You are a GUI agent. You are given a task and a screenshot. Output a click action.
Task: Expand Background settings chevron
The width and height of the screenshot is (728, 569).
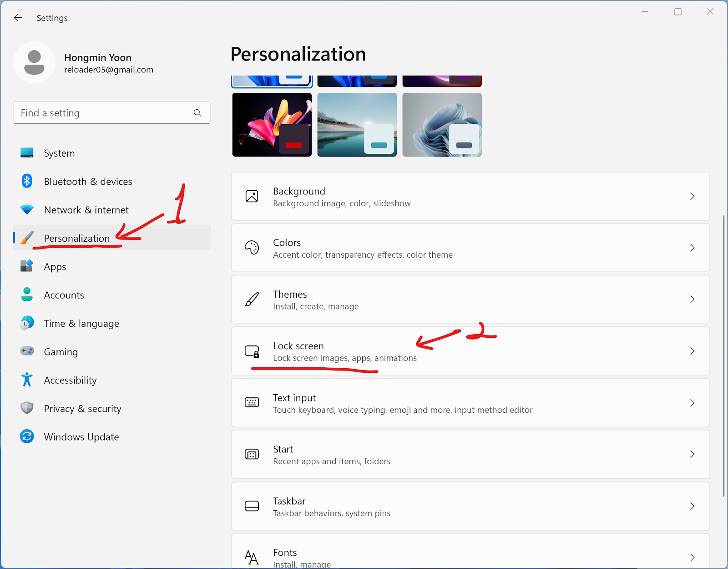coord(692,196)
